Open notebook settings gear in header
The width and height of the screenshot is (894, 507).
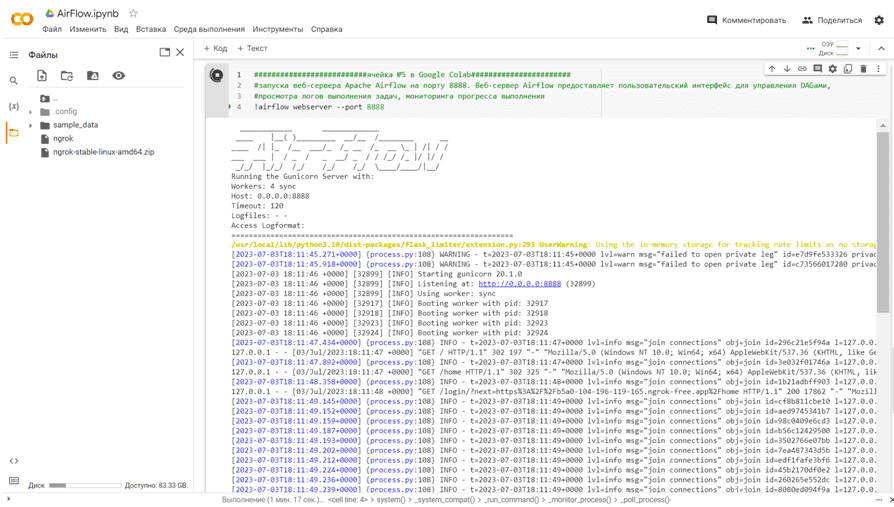point(879,20)
